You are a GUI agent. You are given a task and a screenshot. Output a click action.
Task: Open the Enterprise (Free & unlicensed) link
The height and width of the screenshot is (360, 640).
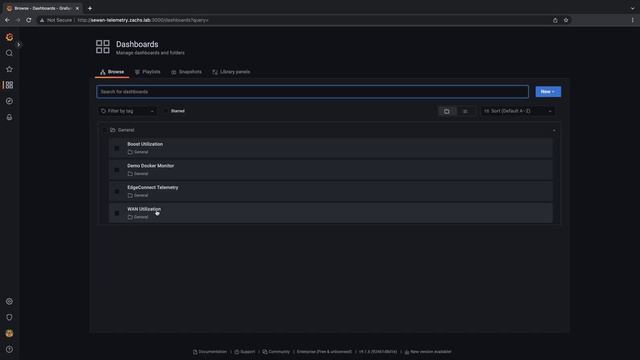click(x=324, y=352)
